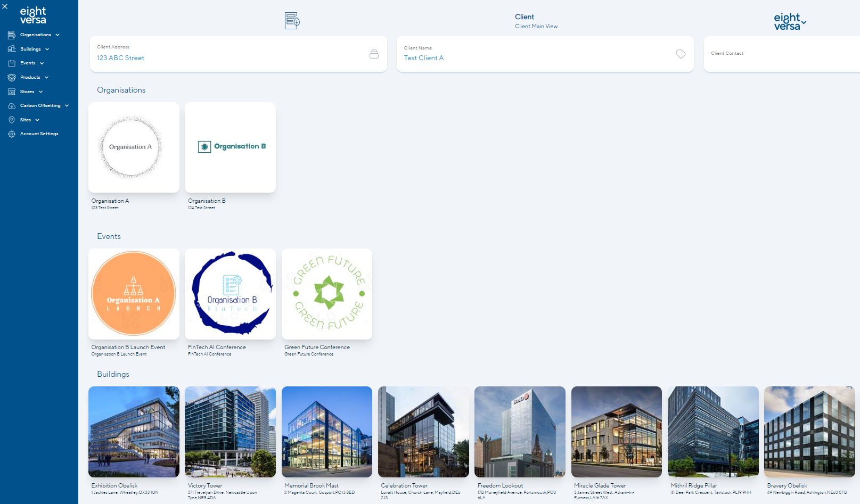The width and height of the screenshot is (860, 504).
Task: Click the Stores sidebar icon
Action: (x=12, y=92)
